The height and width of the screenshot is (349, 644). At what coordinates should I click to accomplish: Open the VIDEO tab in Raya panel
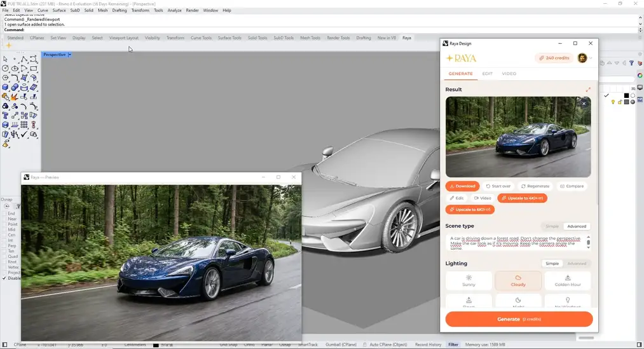[x=509, y=74]
